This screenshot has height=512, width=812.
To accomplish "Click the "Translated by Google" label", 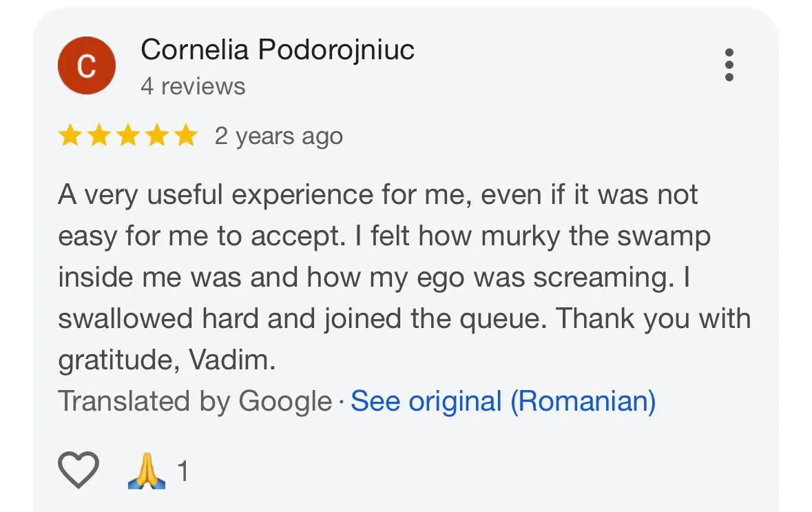I will point(194,401).
